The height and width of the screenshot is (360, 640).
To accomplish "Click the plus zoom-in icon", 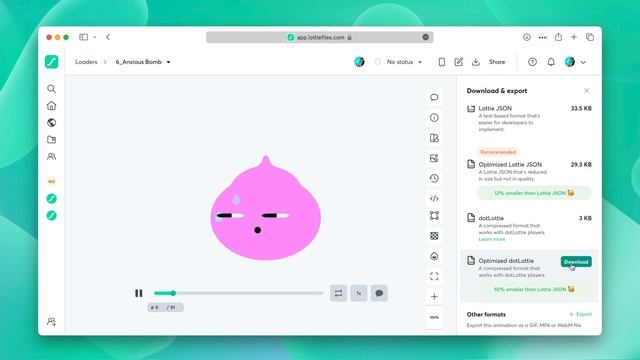I will click(x=434, y=297).
